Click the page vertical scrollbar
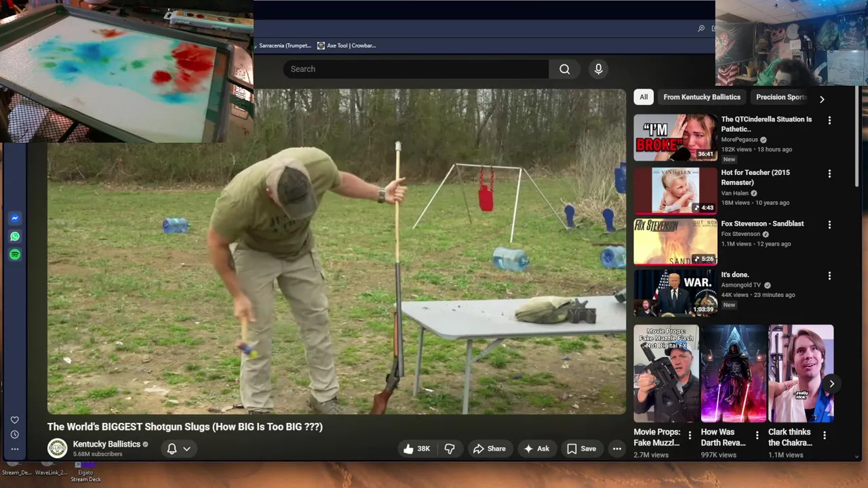 click(857, 136)
